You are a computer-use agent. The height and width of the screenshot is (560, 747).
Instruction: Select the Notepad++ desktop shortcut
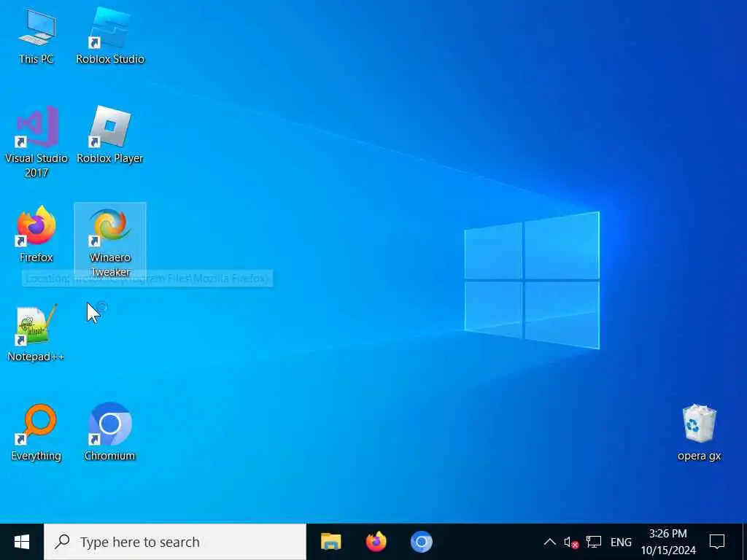tap(36, 333)
